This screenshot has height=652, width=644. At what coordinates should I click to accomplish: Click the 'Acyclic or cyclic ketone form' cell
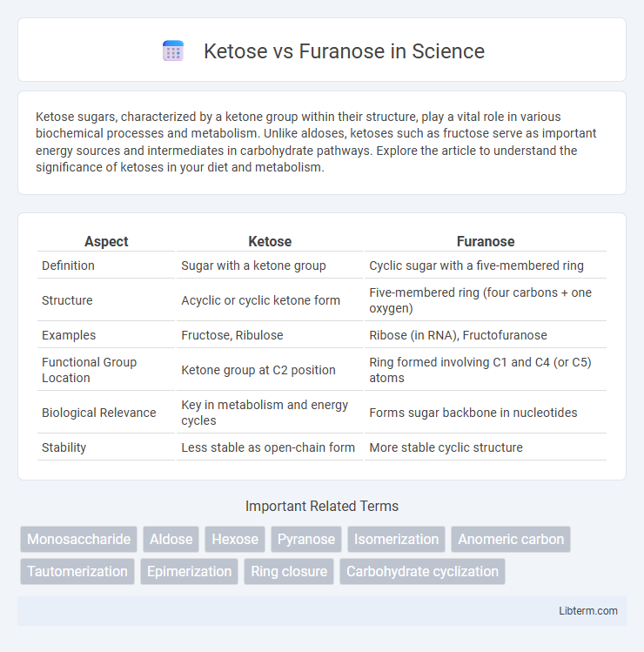(x=270, y=300)
